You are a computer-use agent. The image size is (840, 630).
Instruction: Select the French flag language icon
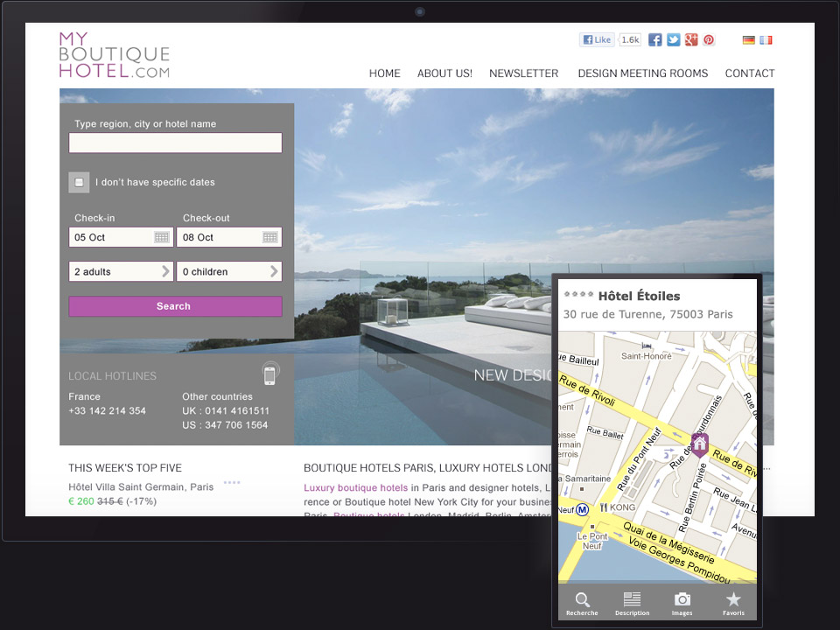pos(766,40)
